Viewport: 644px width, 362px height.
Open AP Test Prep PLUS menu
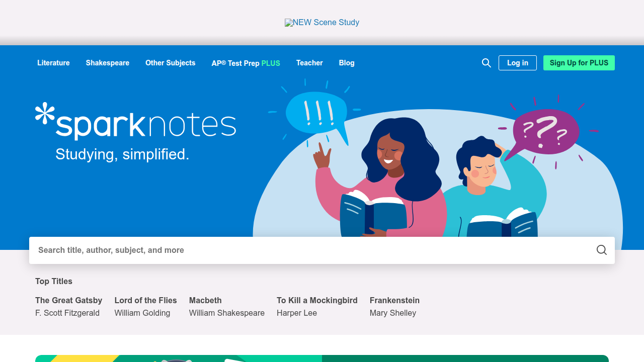pos(246,63)
